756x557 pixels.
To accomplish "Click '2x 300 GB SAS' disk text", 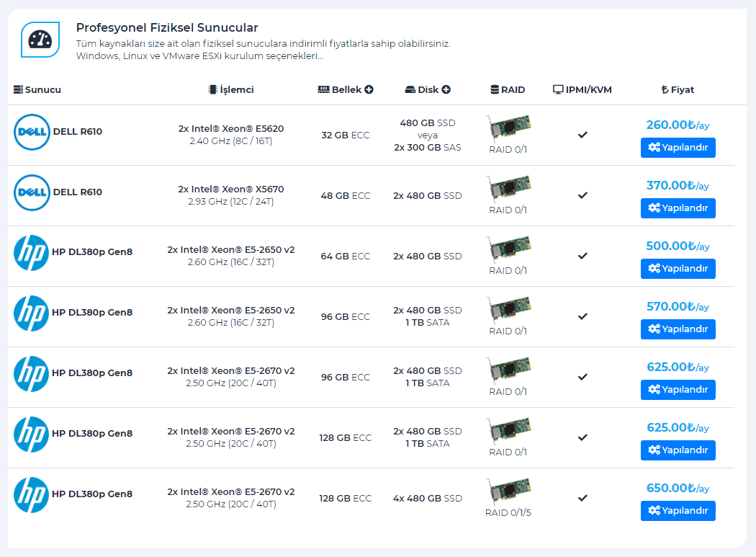I will [428, 147].
